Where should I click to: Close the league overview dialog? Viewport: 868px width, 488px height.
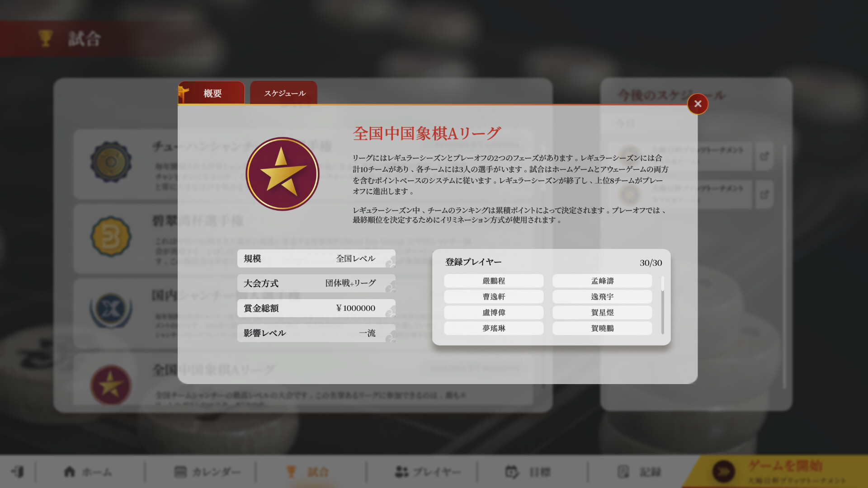[698, 104]
